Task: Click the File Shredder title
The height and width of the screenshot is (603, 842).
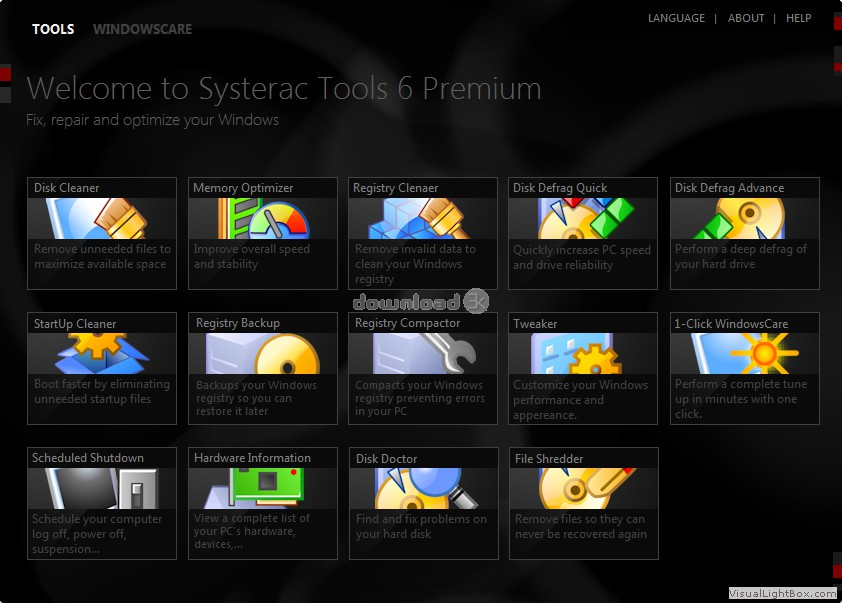Action: (549, 459)
